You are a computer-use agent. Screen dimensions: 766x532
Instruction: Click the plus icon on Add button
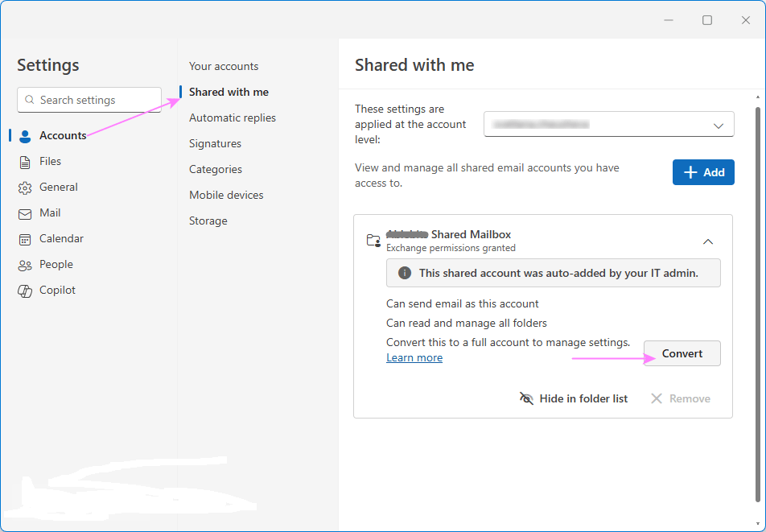(690, 172)
